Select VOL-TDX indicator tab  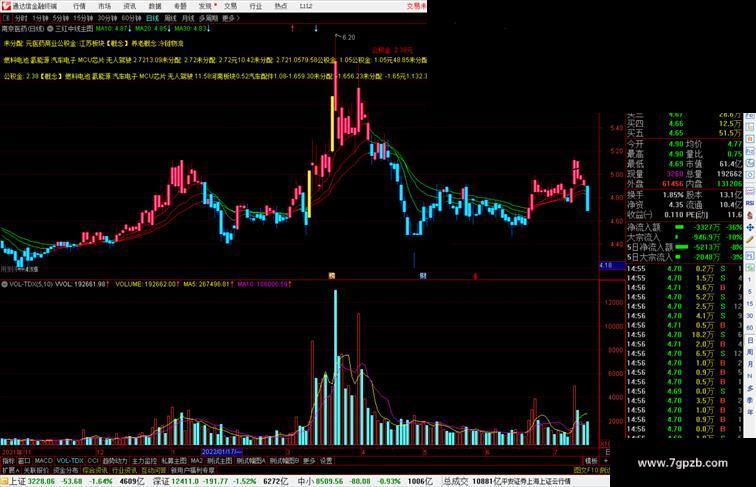coord(70,461)
